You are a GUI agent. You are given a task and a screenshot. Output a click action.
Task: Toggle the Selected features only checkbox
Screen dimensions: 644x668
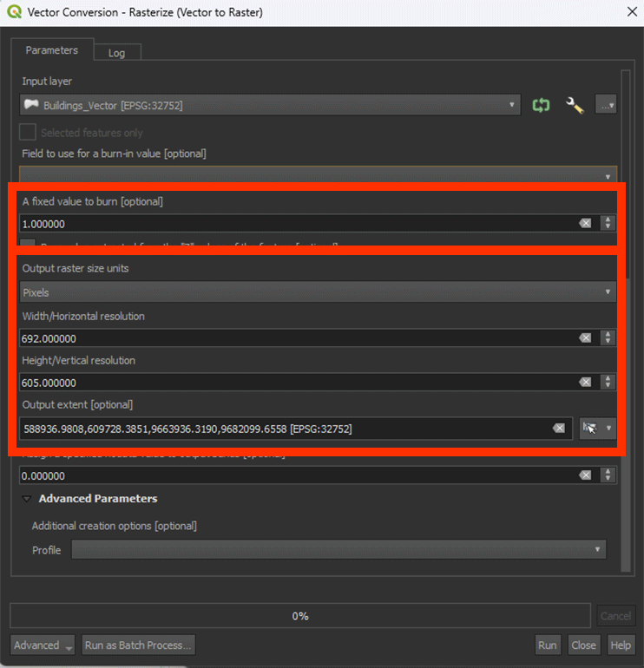pos(29,133)
